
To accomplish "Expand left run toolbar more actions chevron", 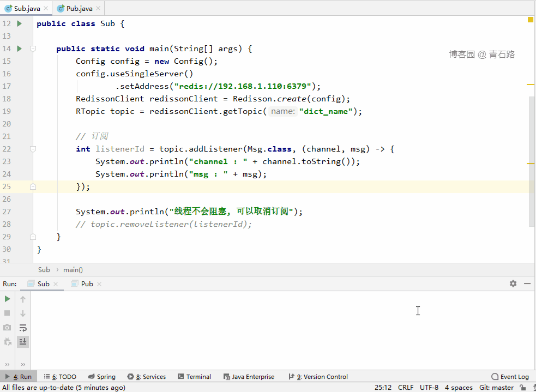I will pos(7,364).
